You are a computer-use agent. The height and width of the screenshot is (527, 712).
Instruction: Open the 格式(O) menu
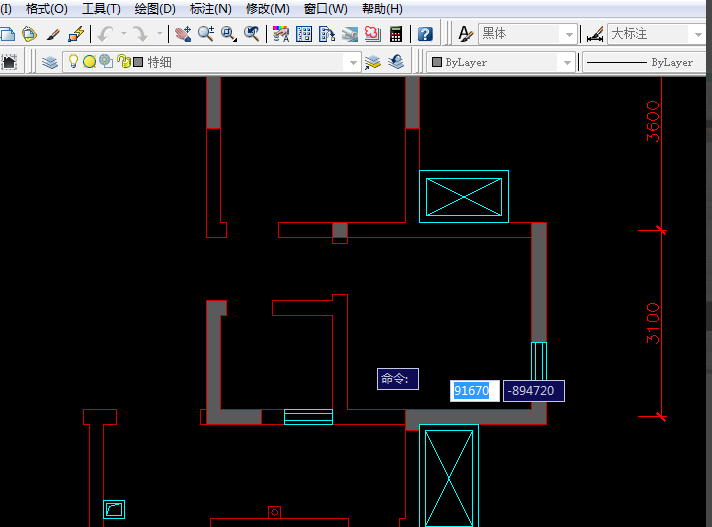[x=46, y=9]
